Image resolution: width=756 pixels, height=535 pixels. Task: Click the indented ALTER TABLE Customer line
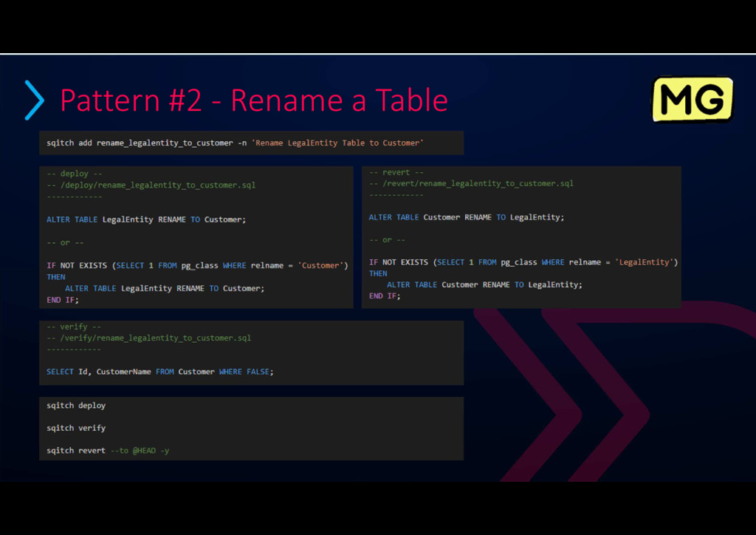[484, 284]
